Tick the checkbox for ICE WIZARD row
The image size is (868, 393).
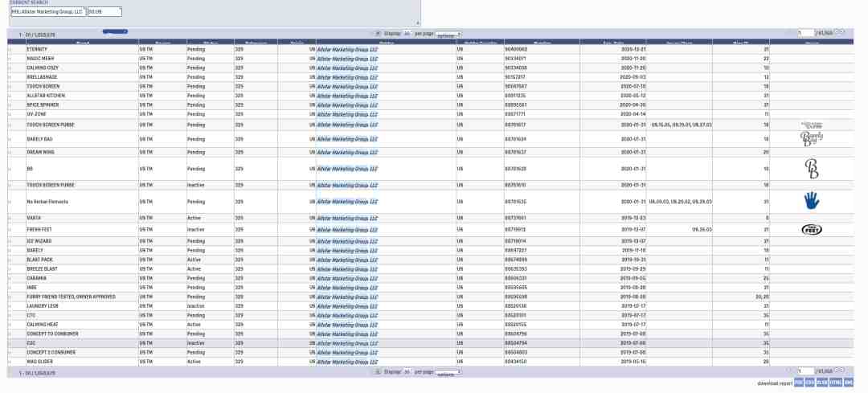tap(10, 241)
